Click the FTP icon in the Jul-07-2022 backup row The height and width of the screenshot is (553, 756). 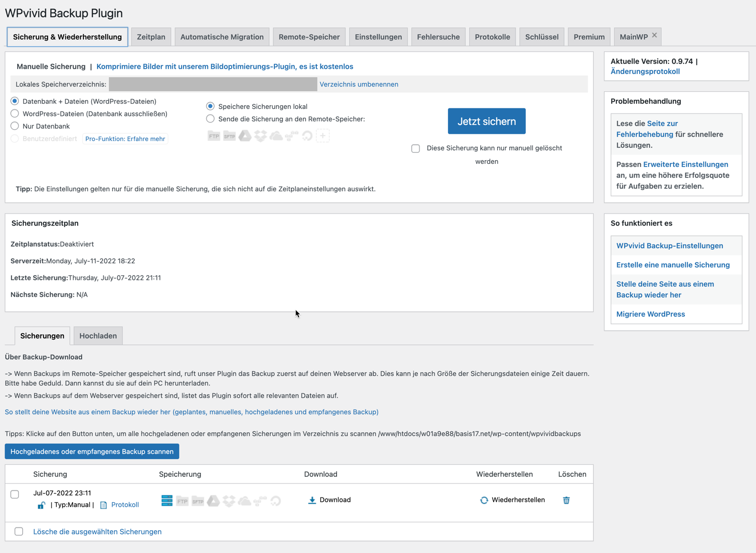point(182,501)
